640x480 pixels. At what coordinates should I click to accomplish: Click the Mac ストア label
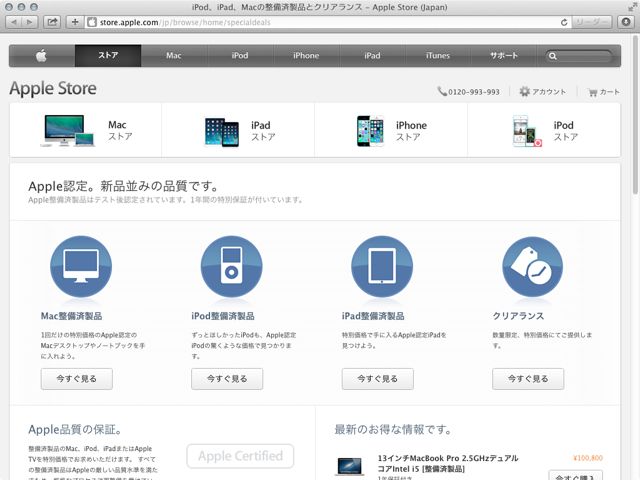tap(120, 131)
